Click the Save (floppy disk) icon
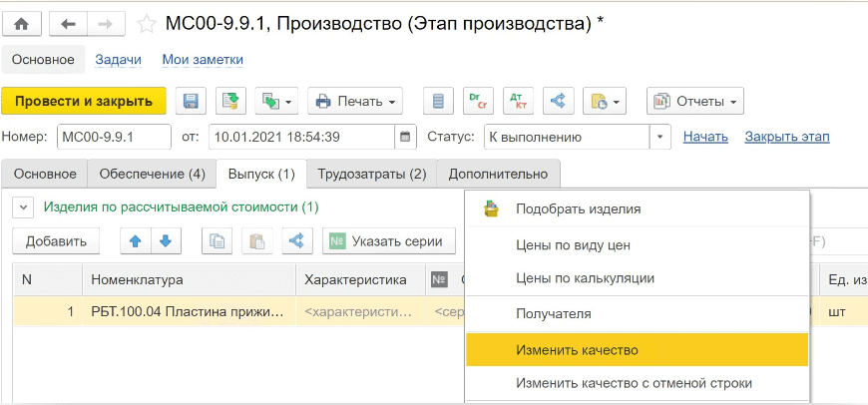This screenshot has width=868, height=405. point(191,101)
